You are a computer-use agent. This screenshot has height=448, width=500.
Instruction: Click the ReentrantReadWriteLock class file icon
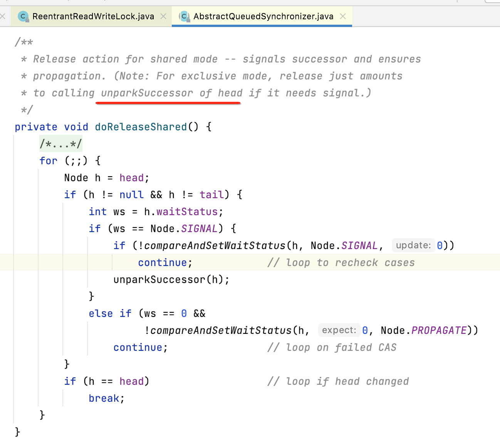click(x=23, y=16)
